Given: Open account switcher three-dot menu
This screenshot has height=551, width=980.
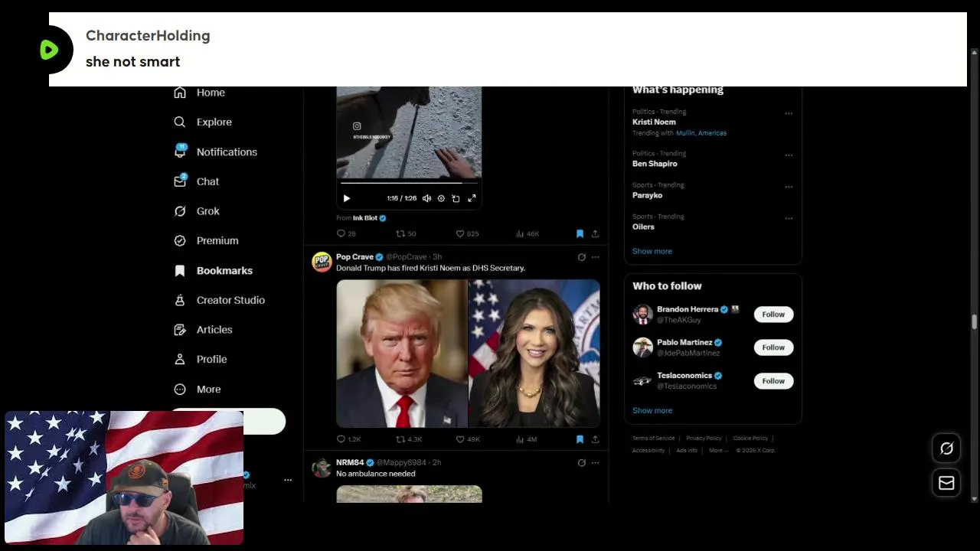Looking at the screenshot, I should [288, 480].
